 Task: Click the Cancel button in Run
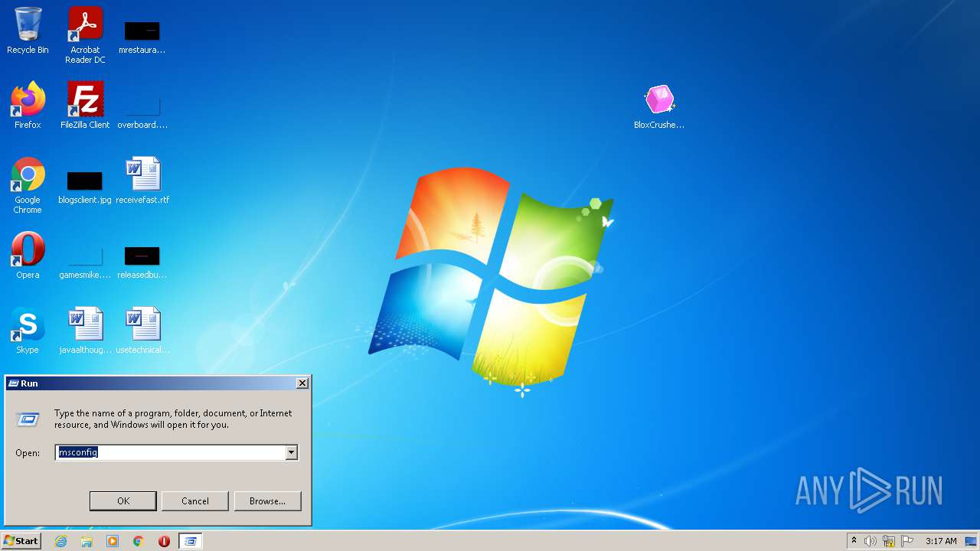(x=195, y=501)
